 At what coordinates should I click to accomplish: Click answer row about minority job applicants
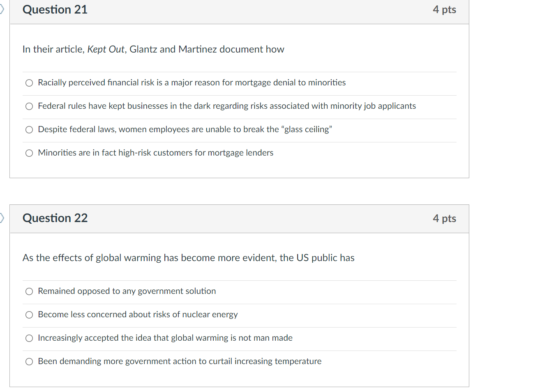tap(227, 106)
